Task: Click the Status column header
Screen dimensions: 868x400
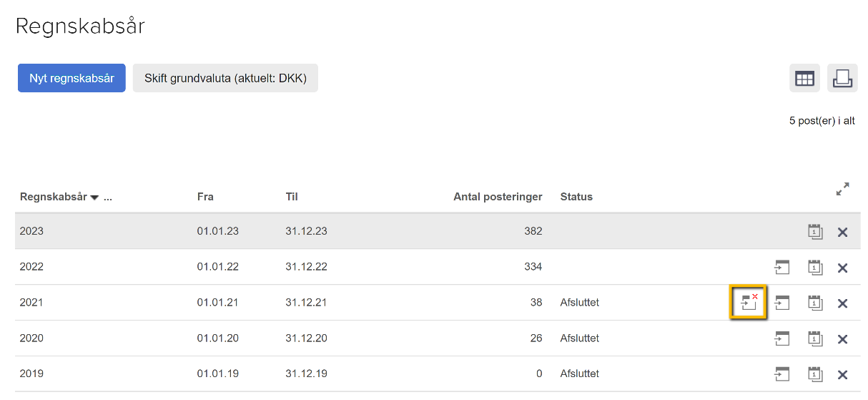Action: pyautogui.click(x=576, y=197)
